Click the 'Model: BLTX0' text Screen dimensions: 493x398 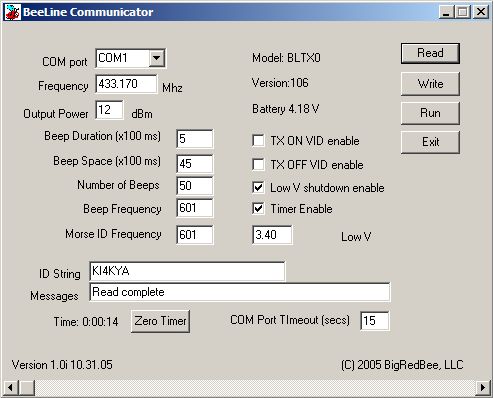(286, 58)
